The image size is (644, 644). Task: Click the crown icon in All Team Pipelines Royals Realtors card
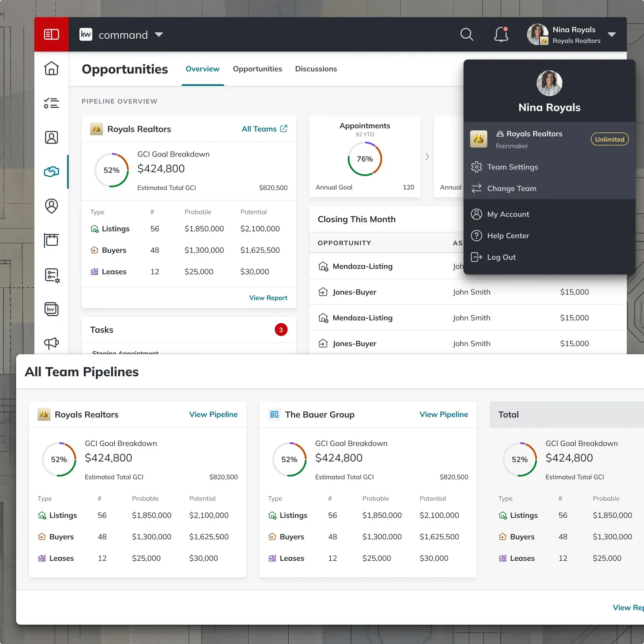tap(44, 415)
